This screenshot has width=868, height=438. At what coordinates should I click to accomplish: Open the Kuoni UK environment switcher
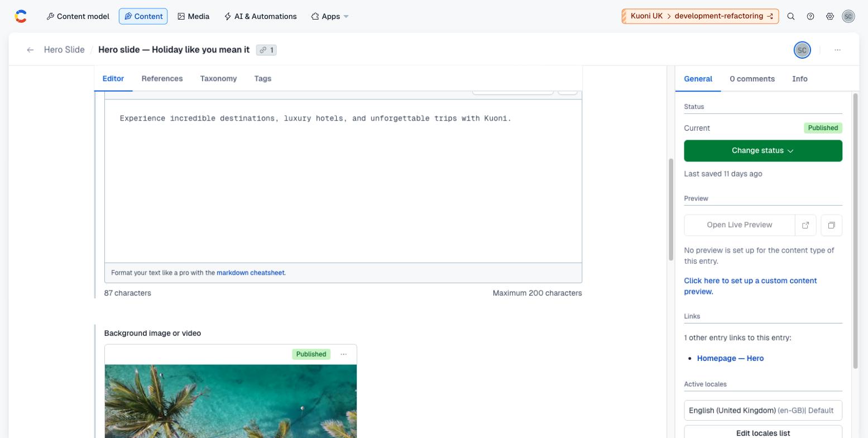click(700, 16)
